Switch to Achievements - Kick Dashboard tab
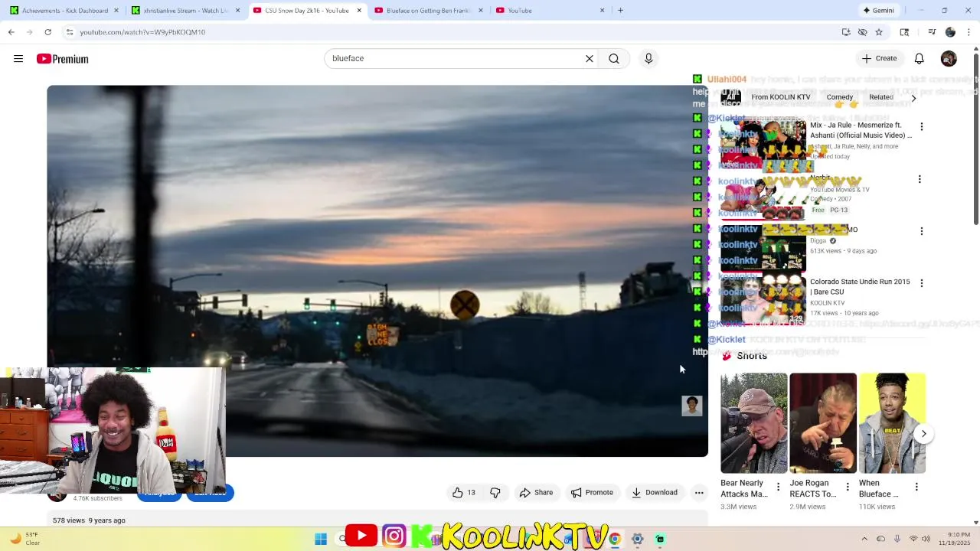This screenshot has width=980, height=551. 64,11
